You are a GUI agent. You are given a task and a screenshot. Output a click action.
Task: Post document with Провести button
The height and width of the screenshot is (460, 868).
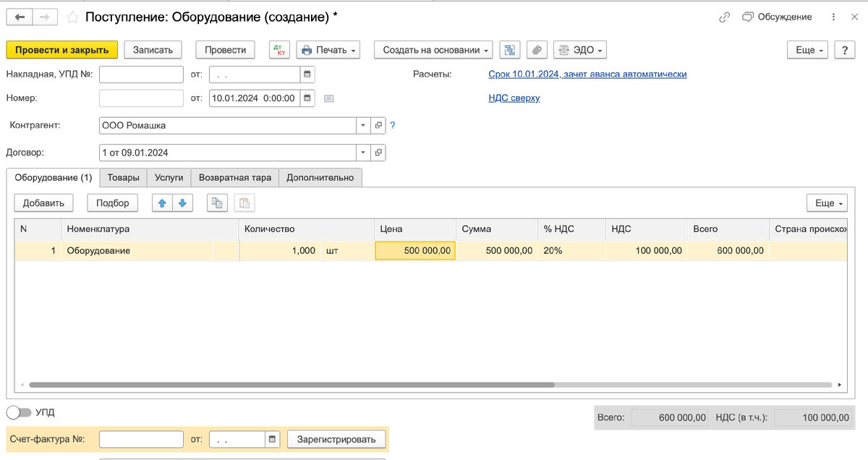(226, 50)
